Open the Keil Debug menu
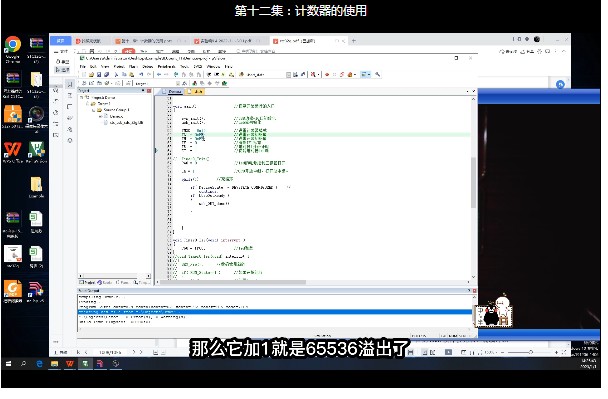Viewport: 608px width, 399px height. (x=147, y=67)
